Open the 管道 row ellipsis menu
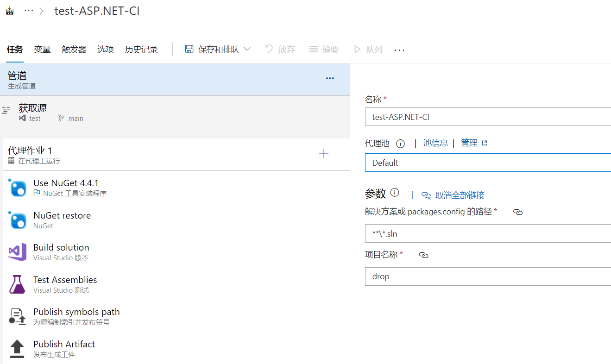This screenshot has width=611, height=364. tap(330, 78)
